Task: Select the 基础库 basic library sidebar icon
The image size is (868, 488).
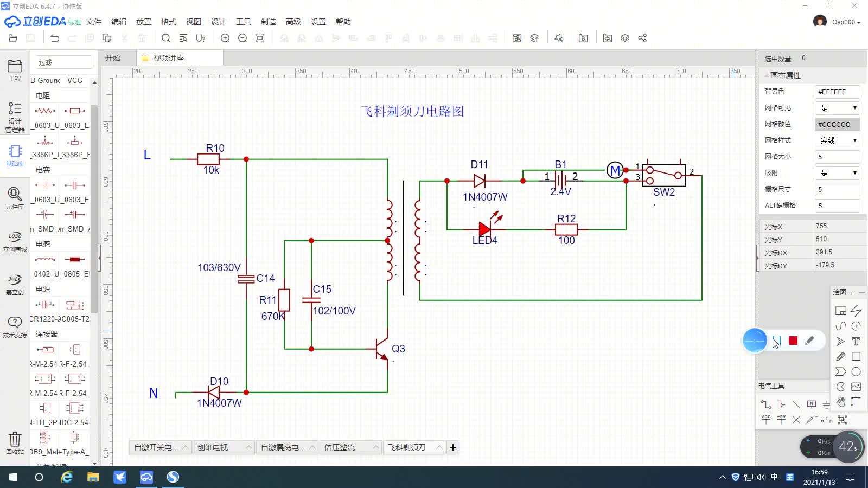Action: pos(15,155)
